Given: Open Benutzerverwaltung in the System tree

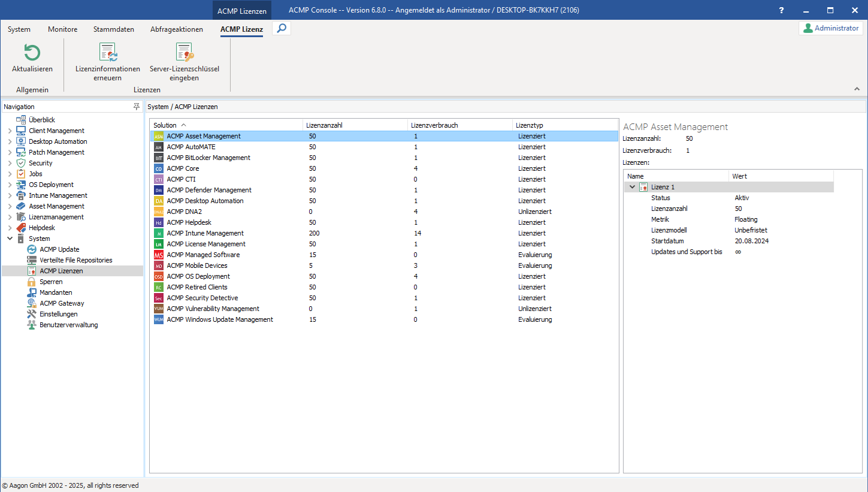Looking at the screenshot, I should pyautogui.click(x=68, y=325).
